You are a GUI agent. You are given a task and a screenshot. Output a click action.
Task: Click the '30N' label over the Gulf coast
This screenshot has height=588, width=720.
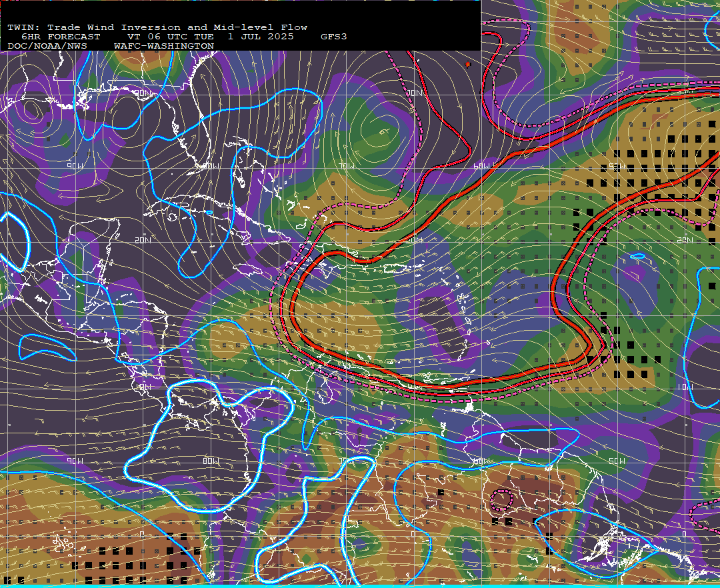click(143, 93)
